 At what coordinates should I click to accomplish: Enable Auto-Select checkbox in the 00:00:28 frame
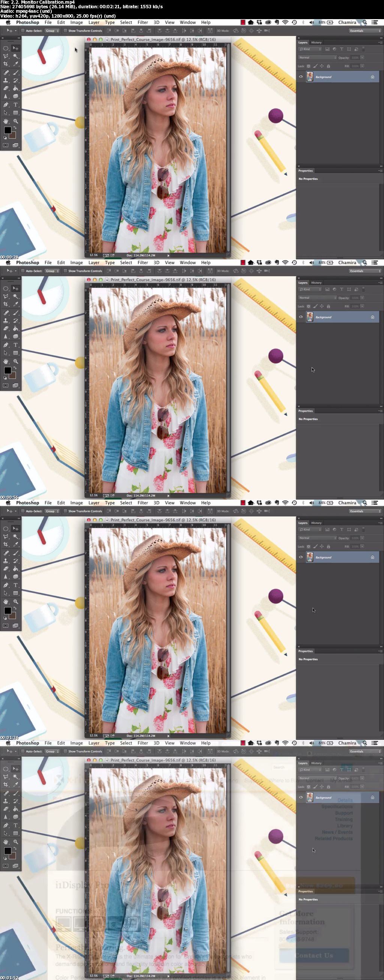click(23, 31)
